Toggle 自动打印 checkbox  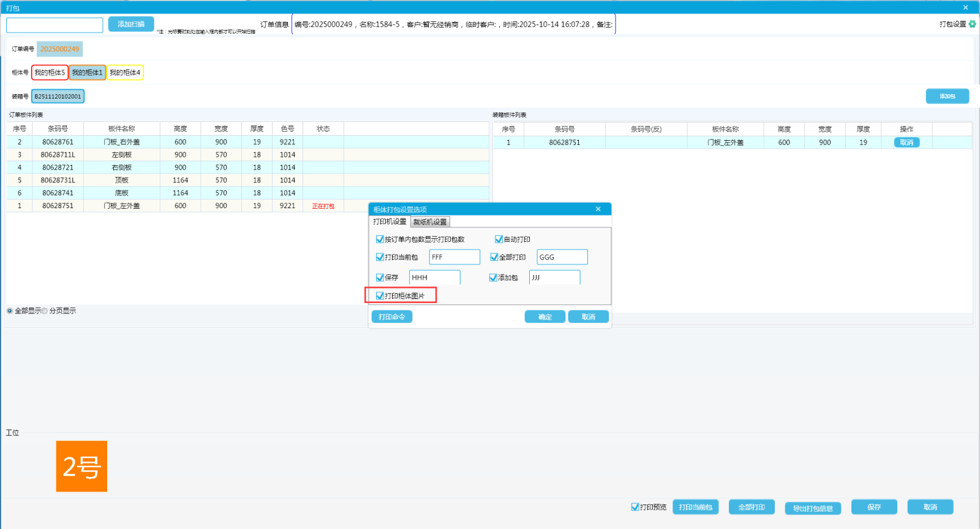click(x=499, y=239)
